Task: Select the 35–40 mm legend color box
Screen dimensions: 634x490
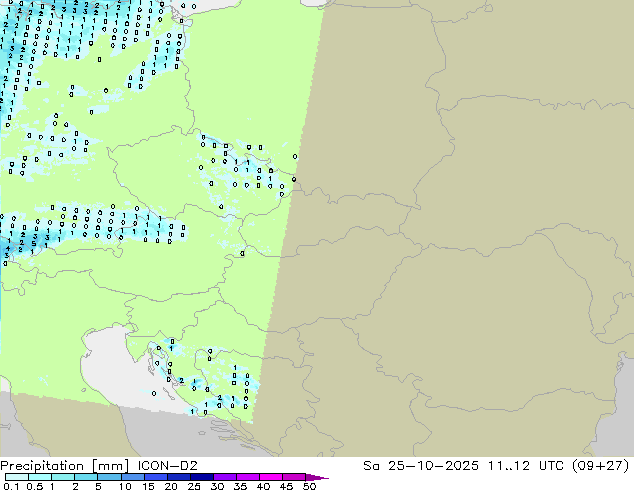Action: pos(248,477)
